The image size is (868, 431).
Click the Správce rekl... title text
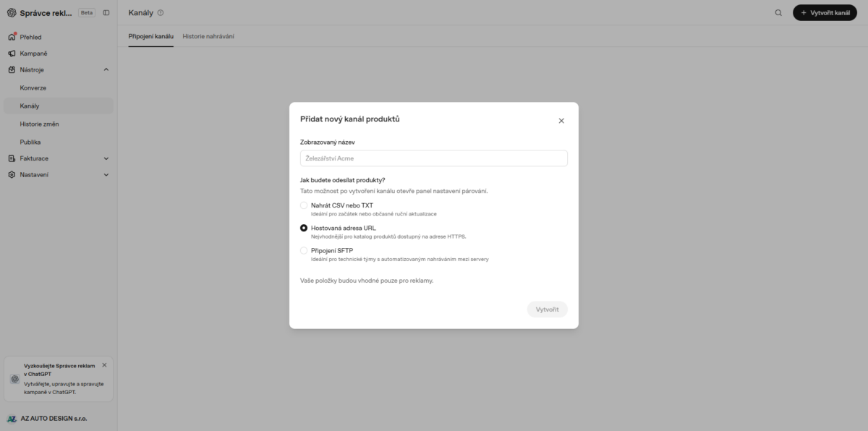46,12
